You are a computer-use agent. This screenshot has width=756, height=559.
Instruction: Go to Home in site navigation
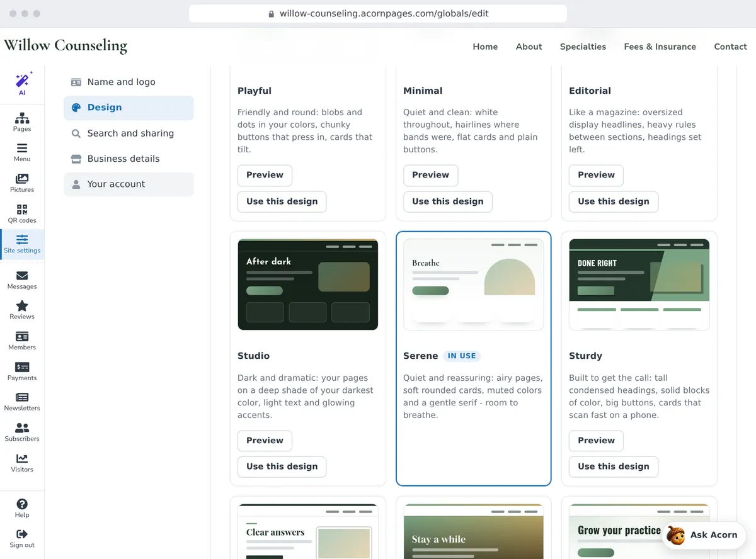485,47
